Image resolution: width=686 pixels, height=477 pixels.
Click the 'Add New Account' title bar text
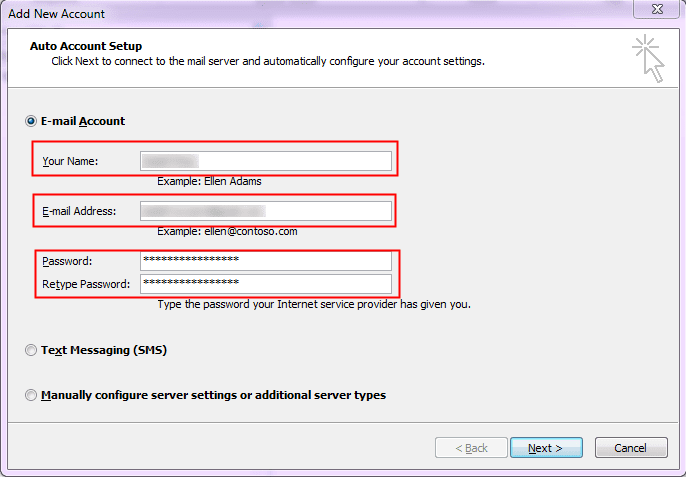tap(56, 14)
